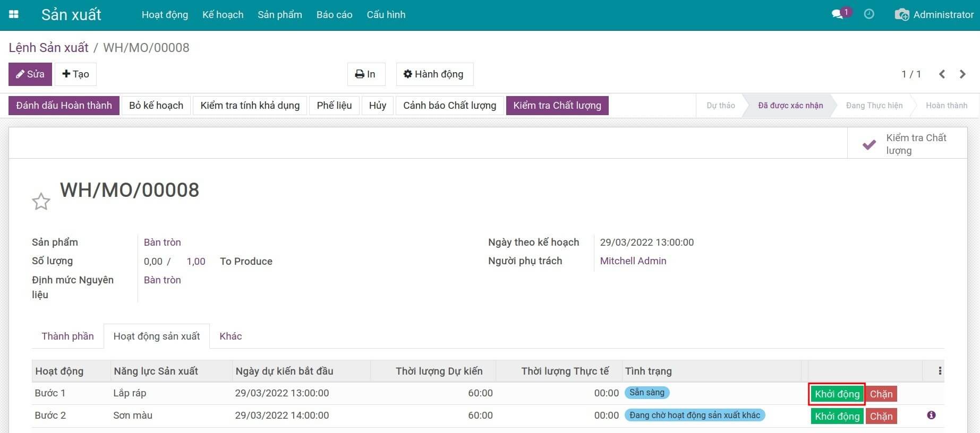This screenshot has width=980, height=433.
Task: Toggle the favorite star for WH/MO/00008
Action: (41, 202)
